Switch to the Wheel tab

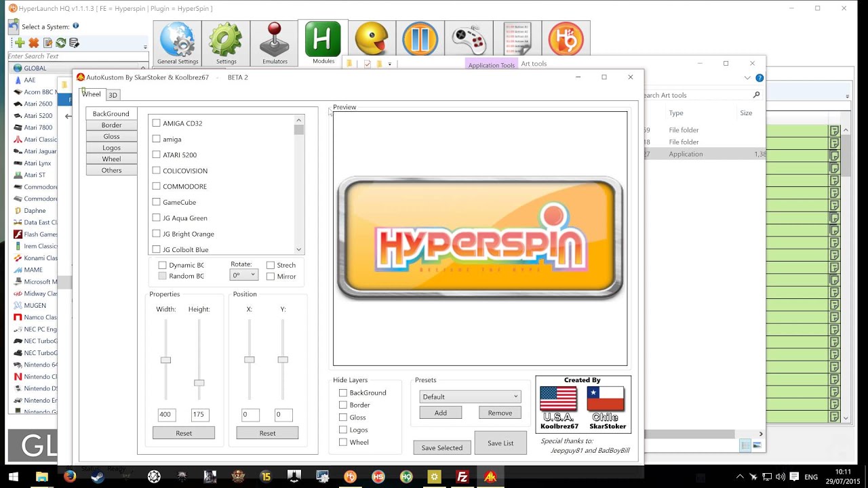pyautogui.click(x=92, y=94)
